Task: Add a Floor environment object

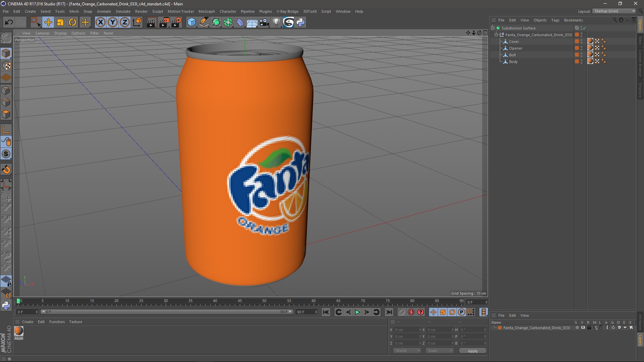Action: (x=252, y=22)
